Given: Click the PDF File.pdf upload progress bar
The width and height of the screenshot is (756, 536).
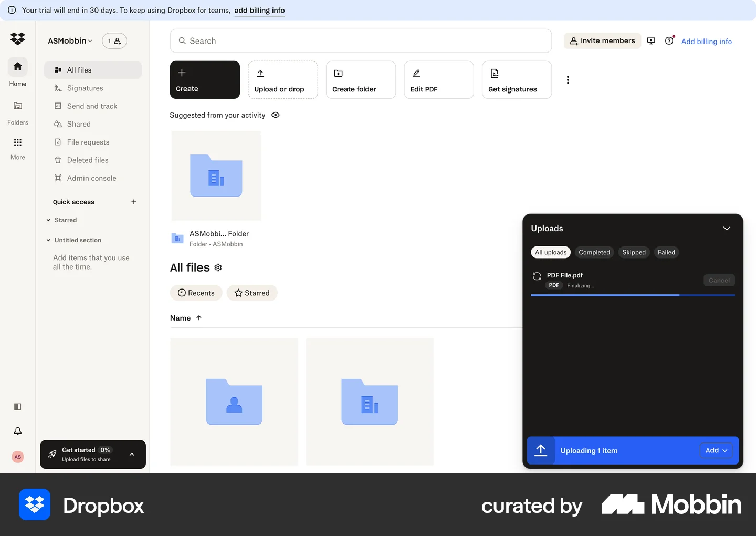Looking at the screenshot, I should point(633,295).
